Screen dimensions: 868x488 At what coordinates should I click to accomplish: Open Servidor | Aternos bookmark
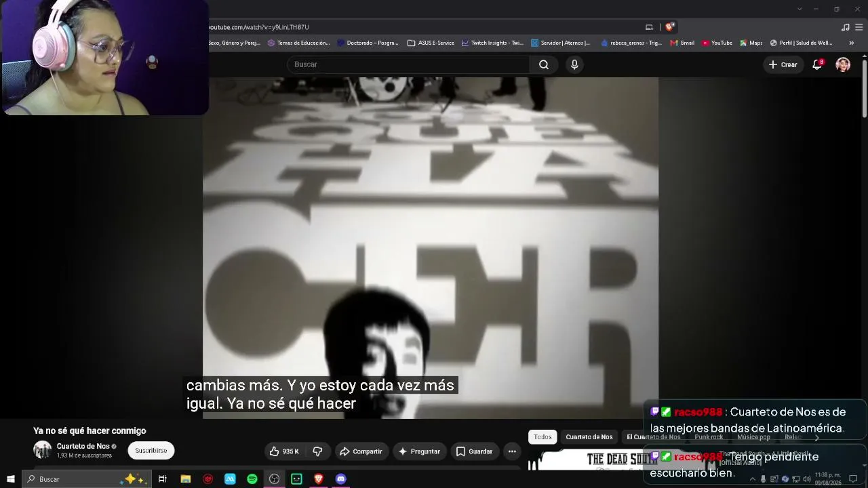(560, 43)
